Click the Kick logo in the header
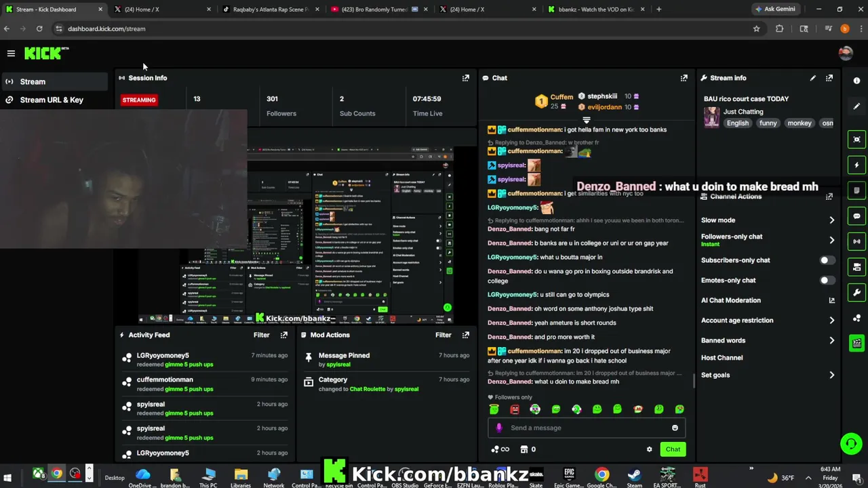Viewport: 868px width, 488px height. point(46,53)
